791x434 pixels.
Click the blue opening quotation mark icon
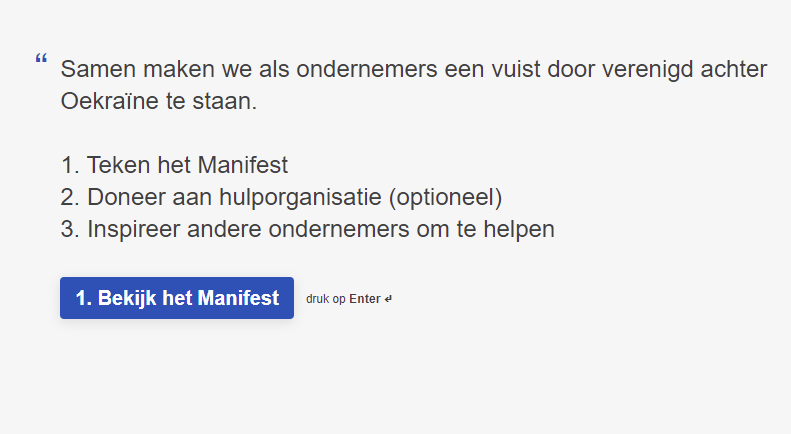(41, 60)
